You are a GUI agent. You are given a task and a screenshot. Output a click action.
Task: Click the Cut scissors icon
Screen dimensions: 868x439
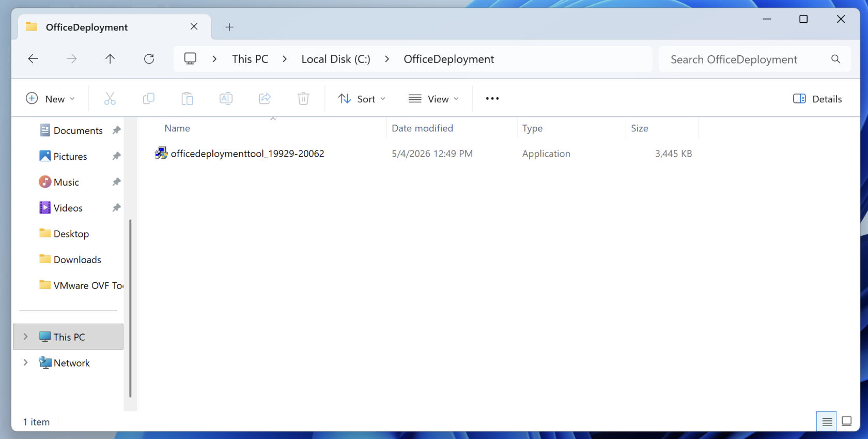[110, 99]
